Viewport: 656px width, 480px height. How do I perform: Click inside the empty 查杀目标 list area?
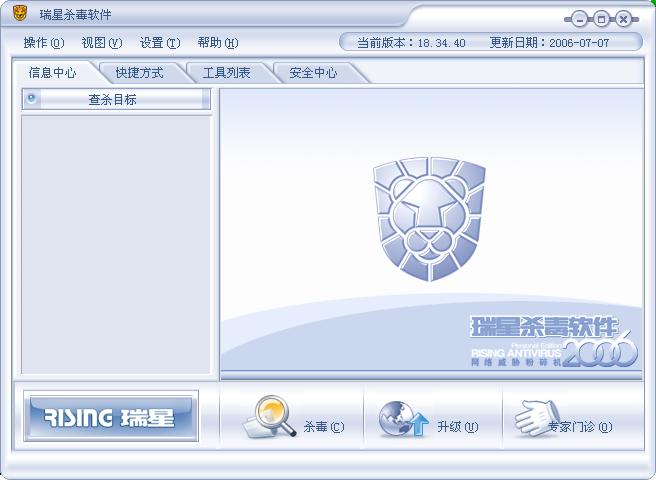pyautogui.click(x=116, y=245)
